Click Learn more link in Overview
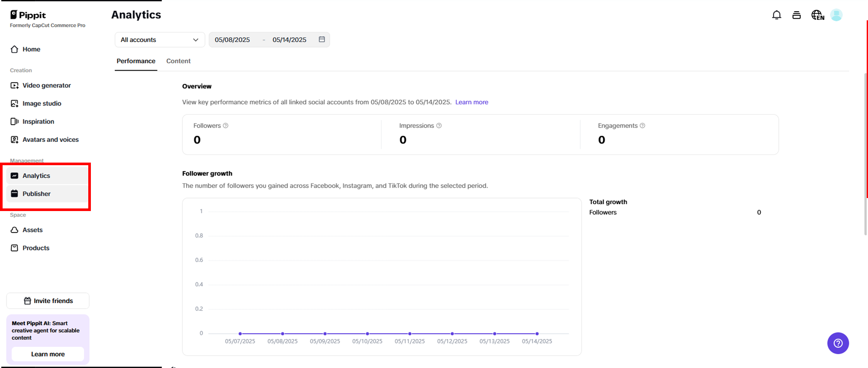Viewport: 868px width, 368px height. click(472, 102)
